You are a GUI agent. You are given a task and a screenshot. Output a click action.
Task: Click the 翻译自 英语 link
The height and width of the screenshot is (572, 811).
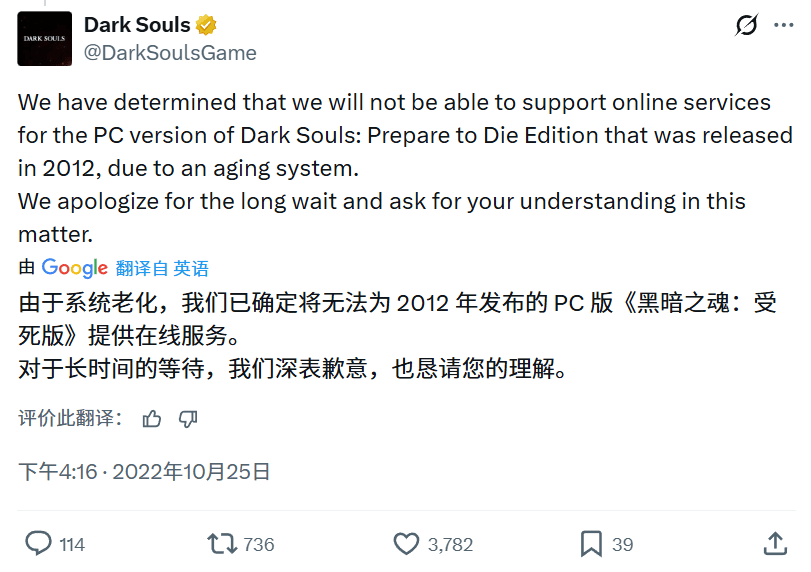(x=162, y=268)
